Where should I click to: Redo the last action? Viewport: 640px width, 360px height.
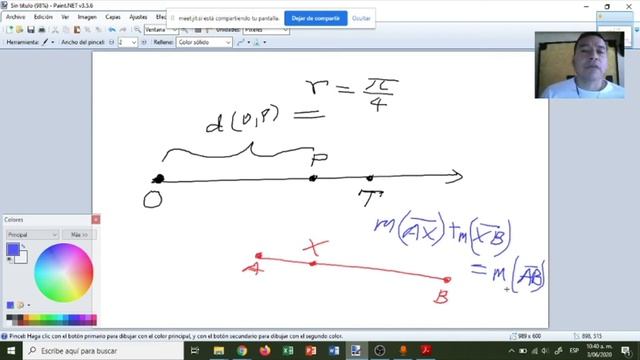(122, 30)
